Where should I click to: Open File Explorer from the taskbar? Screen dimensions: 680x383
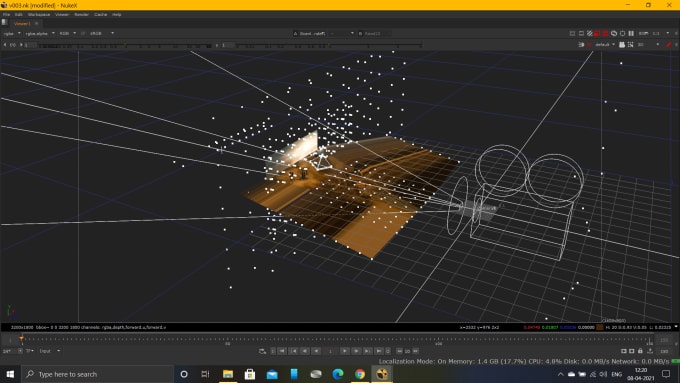(228, 374)
